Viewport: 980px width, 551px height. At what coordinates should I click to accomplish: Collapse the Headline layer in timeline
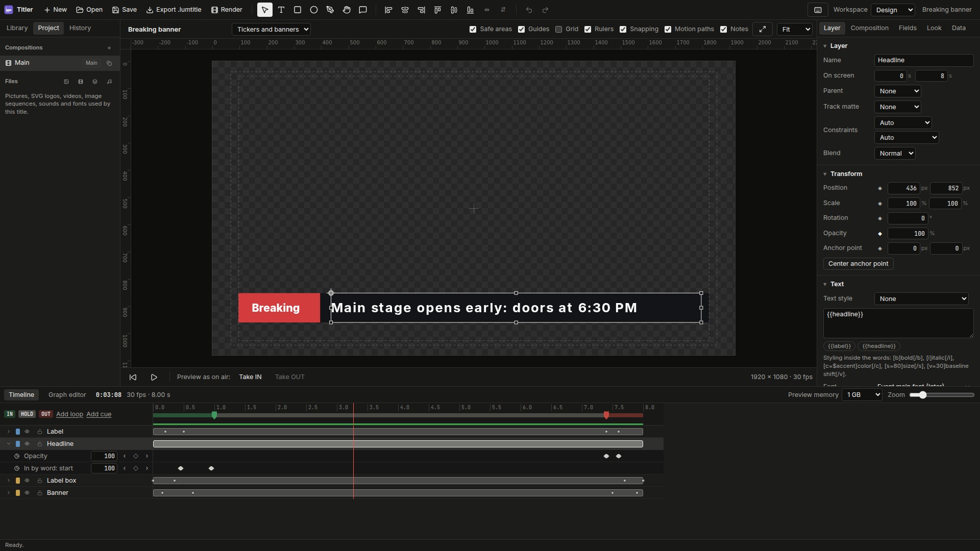(x=8, y=444)
